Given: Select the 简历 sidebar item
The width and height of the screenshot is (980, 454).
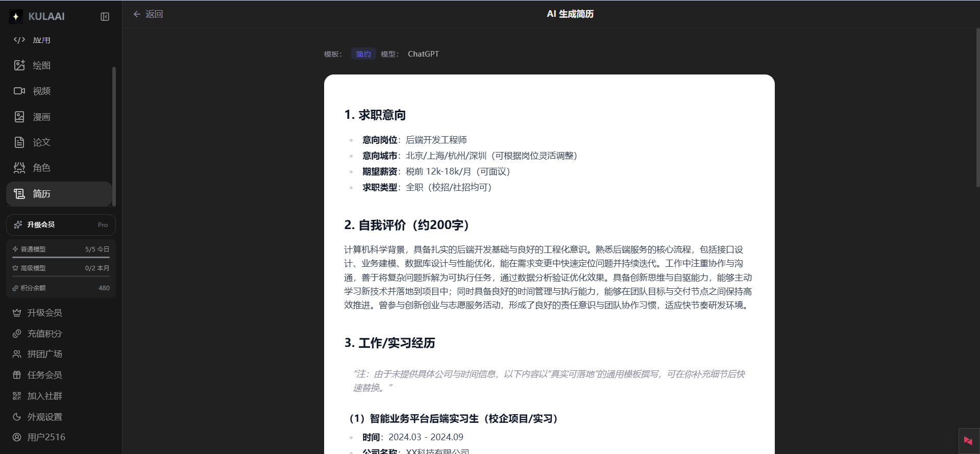Looking at the screenshot, I should click(59, 194).
